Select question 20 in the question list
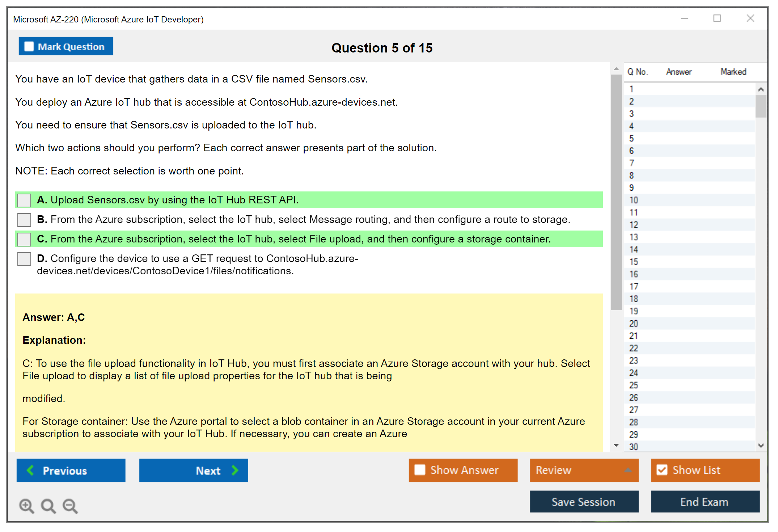 tap(634, 324)
